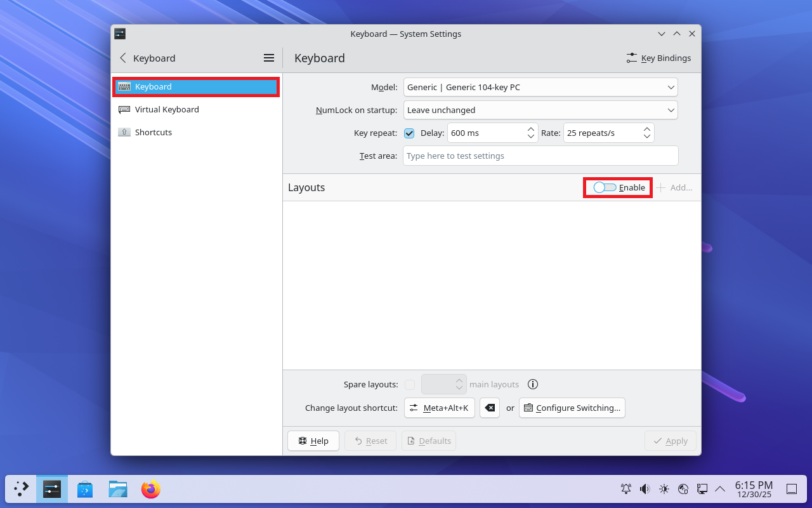Click the Key Bindings button
Viewport: 812px width, 508px height.
point(658,58)
